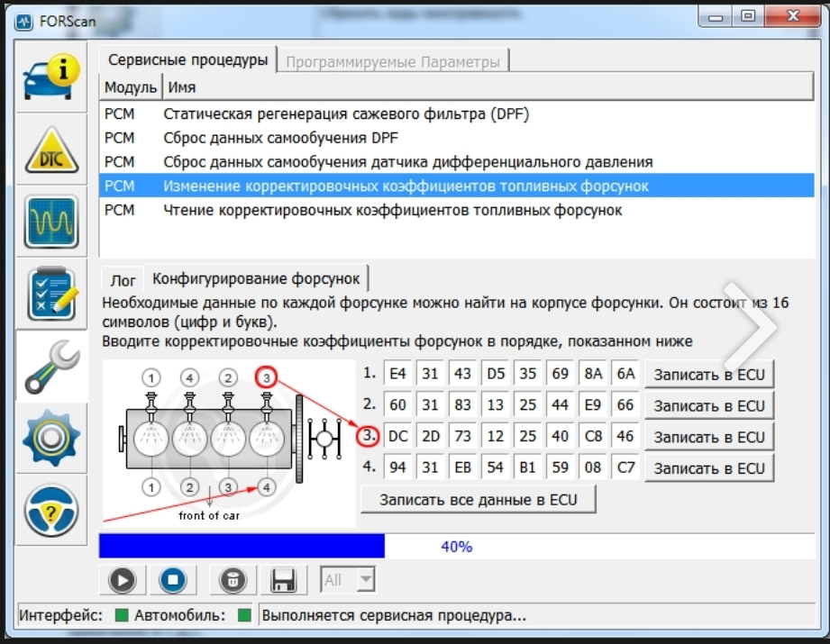Open the steering wheel help section
Image resolution: width=830 pixels, height=644 pixels.
51,511
